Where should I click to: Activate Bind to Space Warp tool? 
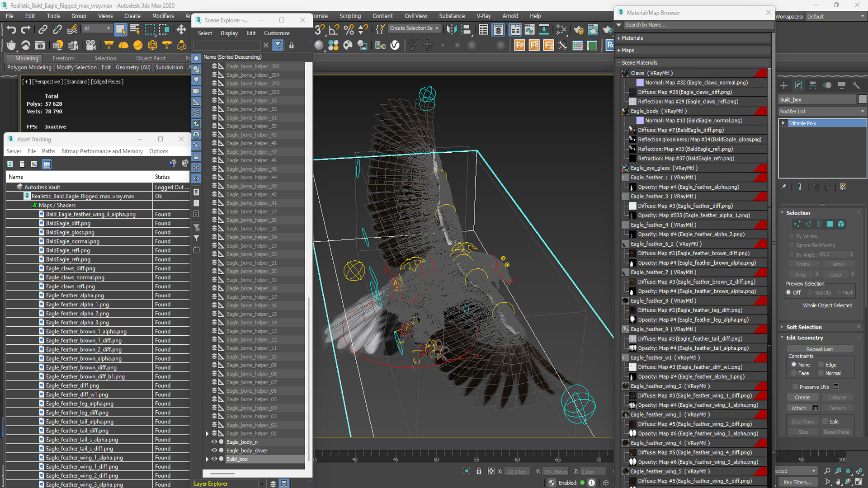pos(72,30)
